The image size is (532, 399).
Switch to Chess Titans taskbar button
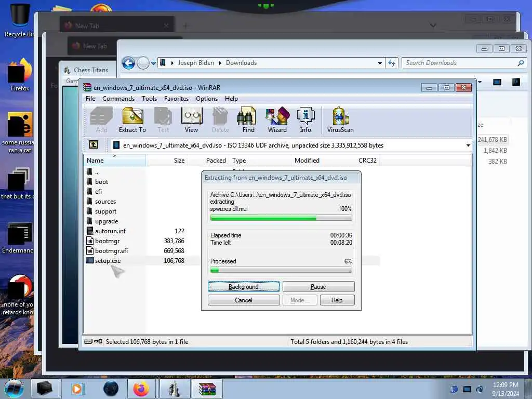pos(174,389)
